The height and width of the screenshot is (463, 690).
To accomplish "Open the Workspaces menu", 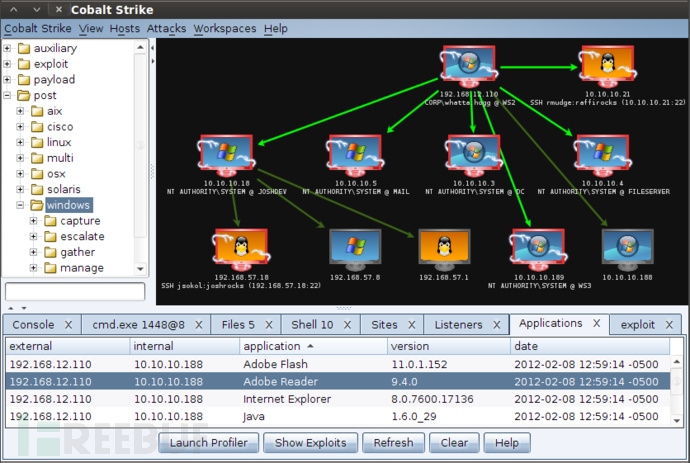I will (225, 29).
